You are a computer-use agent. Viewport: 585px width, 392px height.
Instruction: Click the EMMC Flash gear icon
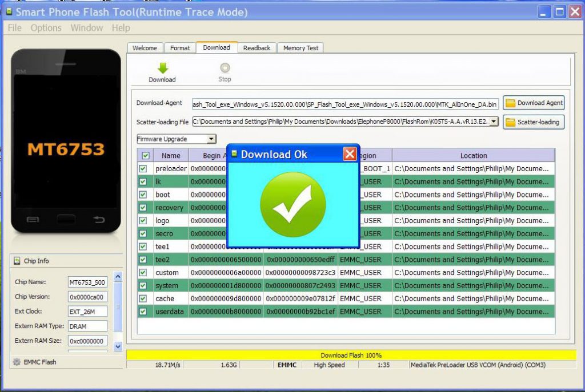click(x=17, y=362)
